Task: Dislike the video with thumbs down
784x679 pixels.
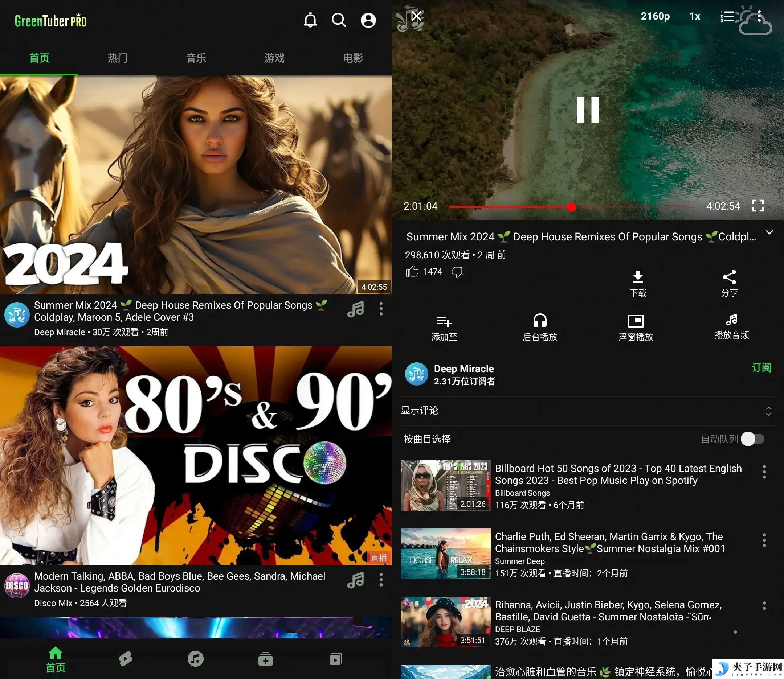Action: [458, 272]
